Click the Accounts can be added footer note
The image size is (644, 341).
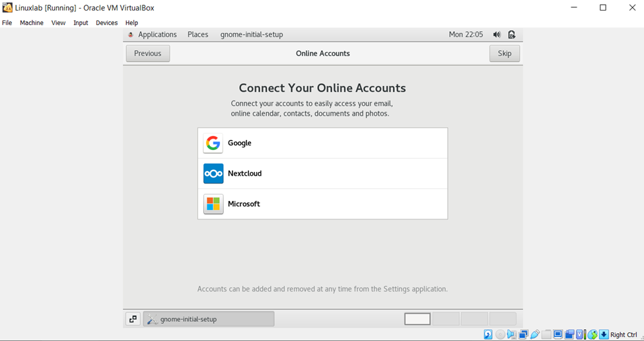(x=322, y=289)
